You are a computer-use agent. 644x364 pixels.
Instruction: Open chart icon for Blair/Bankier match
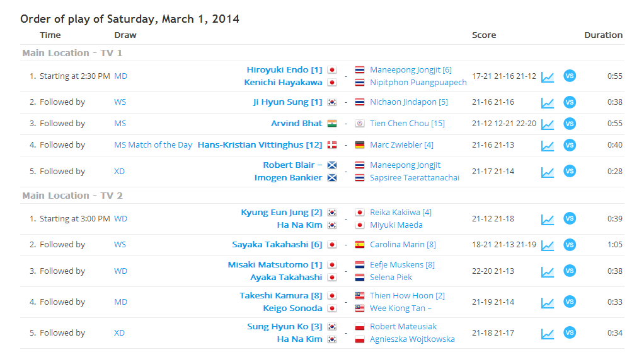tap(547, 172)
